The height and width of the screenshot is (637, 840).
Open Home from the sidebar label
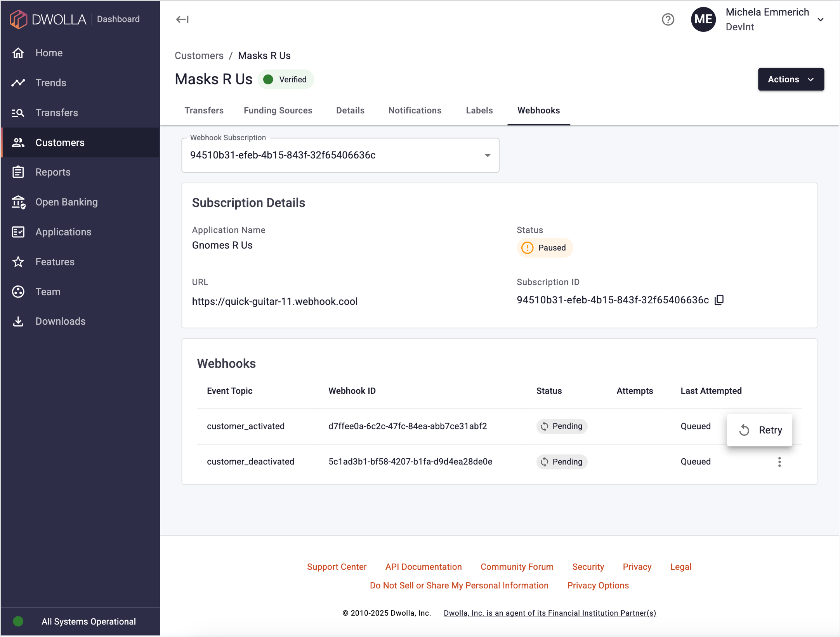(49, 53)
